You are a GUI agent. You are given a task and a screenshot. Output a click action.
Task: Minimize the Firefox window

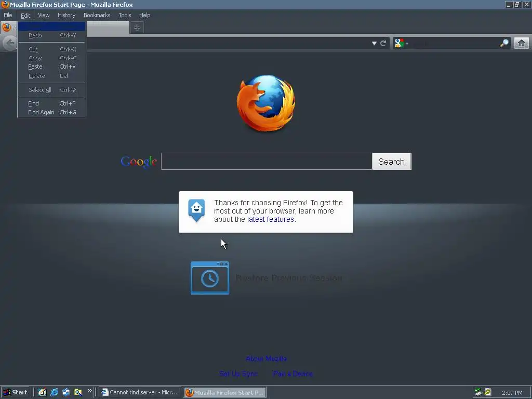[x=508, y=5]
